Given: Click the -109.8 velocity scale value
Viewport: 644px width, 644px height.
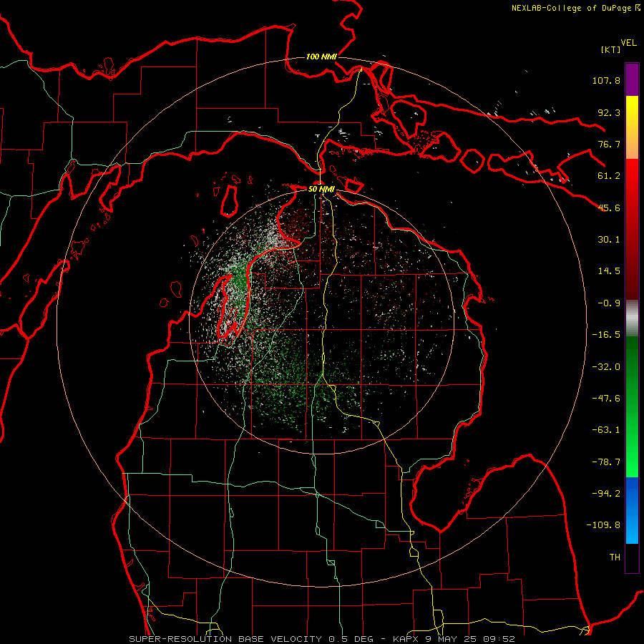Looking at the screenshot, I should click(x=603, y=525).
